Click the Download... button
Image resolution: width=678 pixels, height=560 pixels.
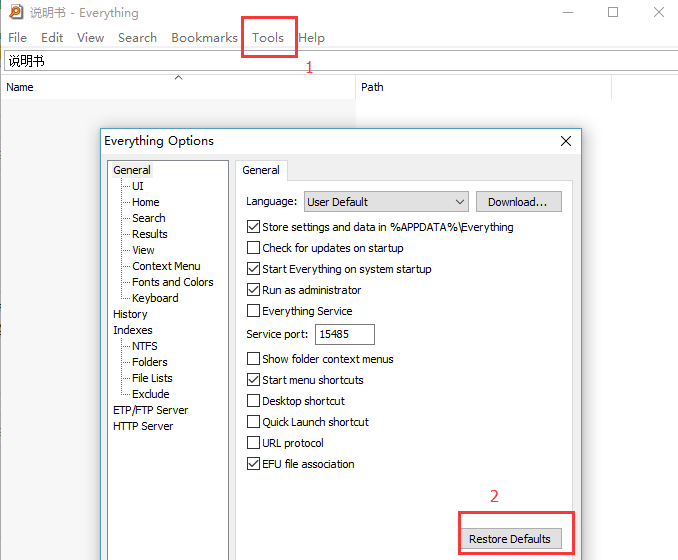[x=518, y=202]
